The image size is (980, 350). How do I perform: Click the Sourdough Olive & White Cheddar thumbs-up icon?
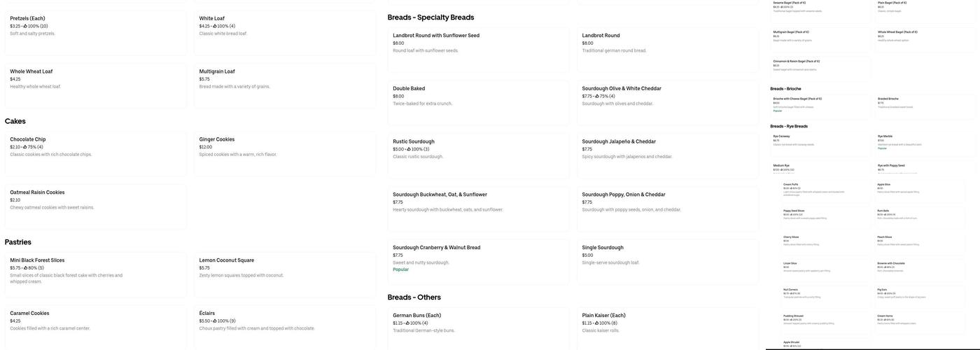(x=598, y=96)
